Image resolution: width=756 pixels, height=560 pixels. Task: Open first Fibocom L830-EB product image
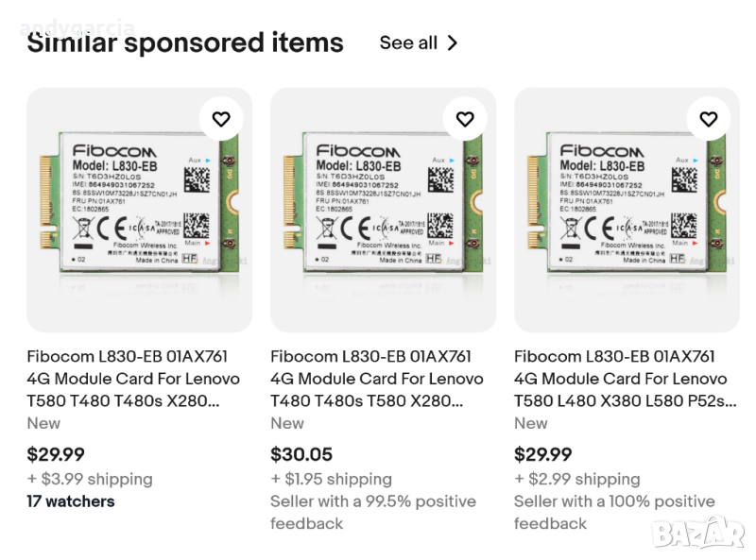[139, 210]
